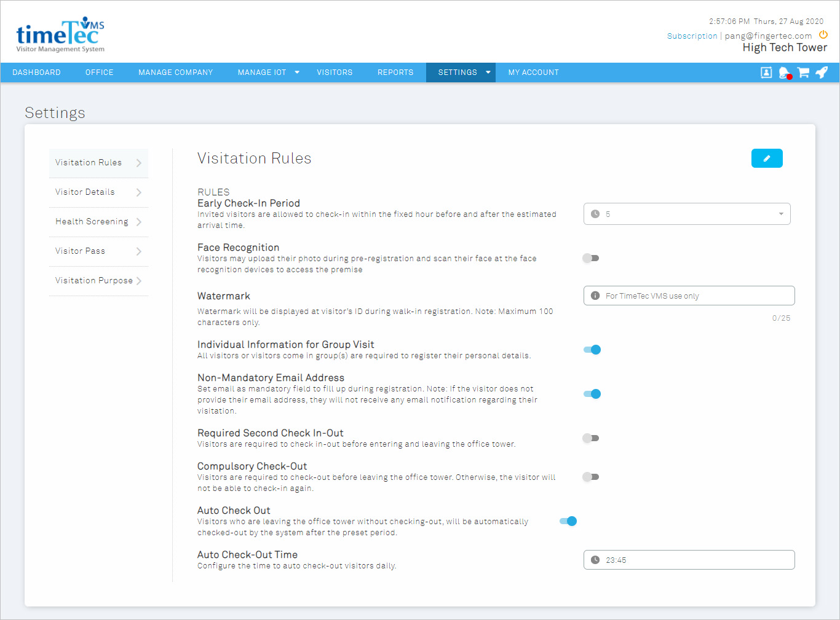Image resolution: width=840 pixels, height=620 pixels.
Task: Open the Office menu
Action: (100, 73)
